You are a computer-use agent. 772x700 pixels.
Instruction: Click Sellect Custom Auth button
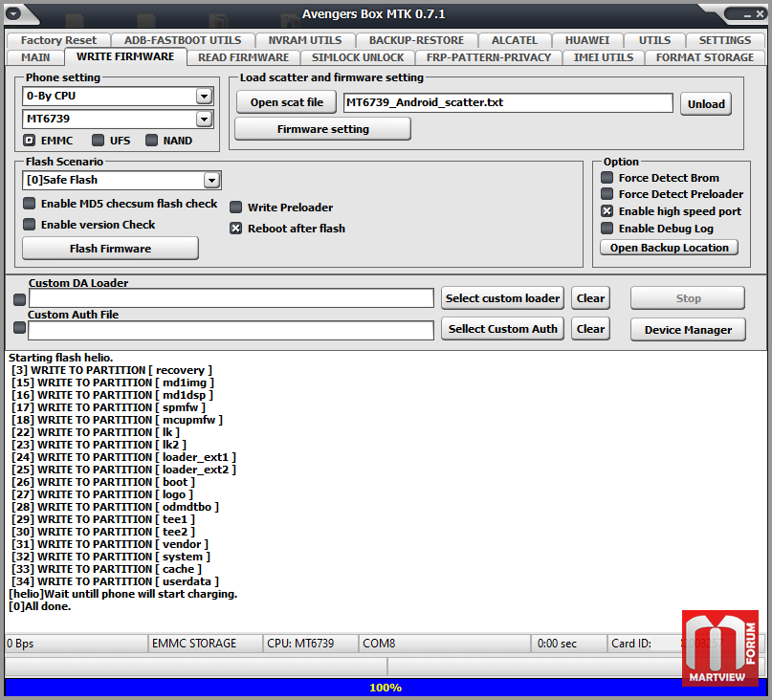tap(502, 329)
